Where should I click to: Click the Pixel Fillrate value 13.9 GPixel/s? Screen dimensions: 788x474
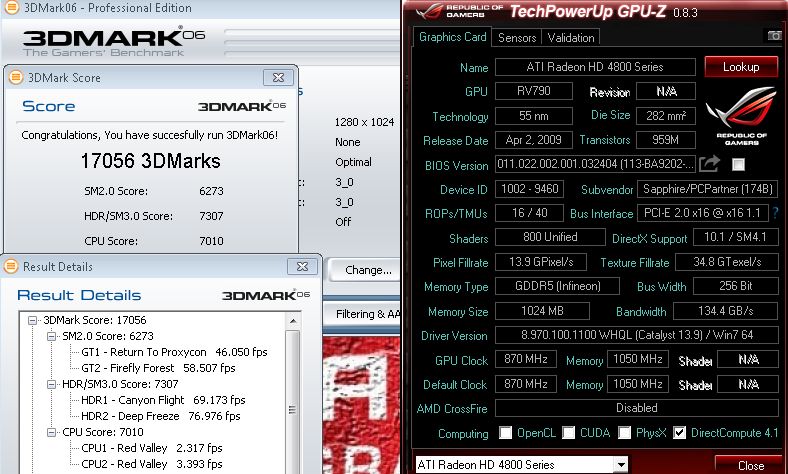coord(541,262)
